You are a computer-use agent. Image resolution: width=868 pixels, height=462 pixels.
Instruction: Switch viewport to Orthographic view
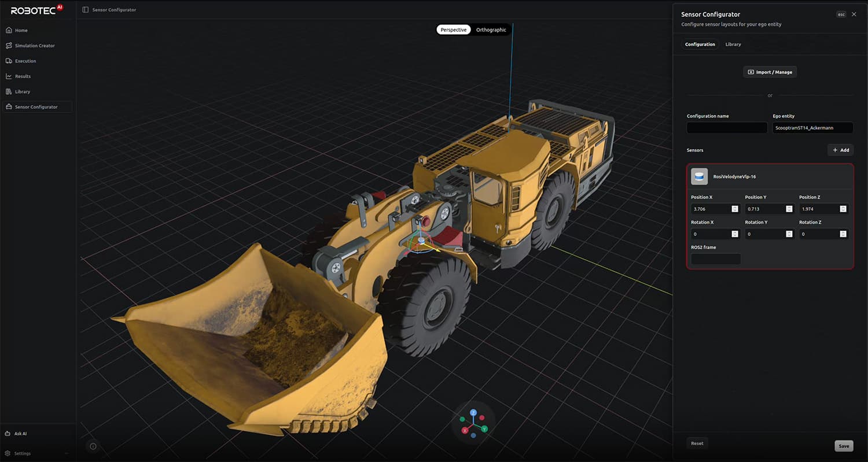(x=491, y=30)
